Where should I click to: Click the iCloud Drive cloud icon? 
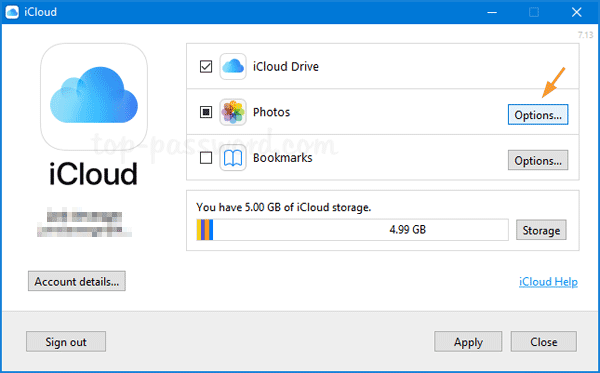pyautogui.click(x=233, y=67)
